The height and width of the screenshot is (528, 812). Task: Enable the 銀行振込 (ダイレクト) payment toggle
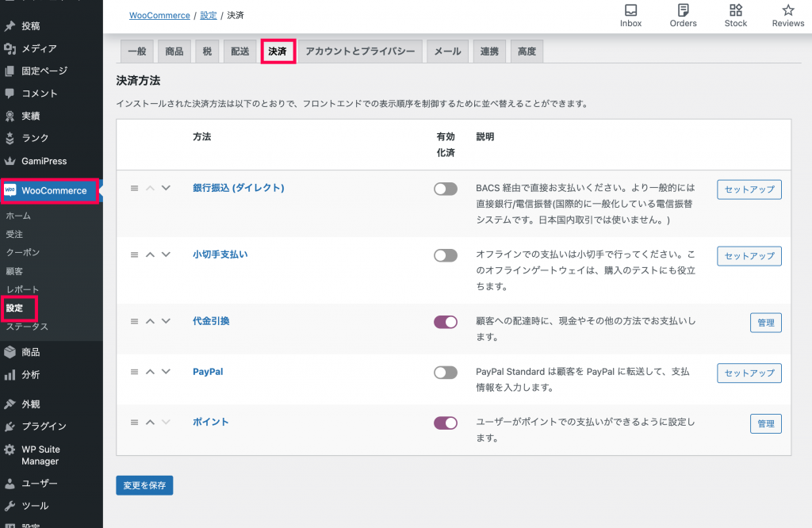tap(446, 189)
